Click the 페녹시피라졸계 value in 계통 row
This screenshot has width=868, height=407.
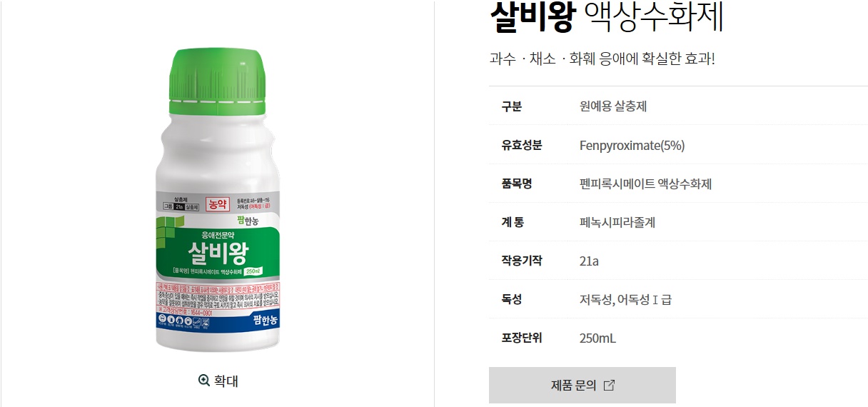coord(617,223)
